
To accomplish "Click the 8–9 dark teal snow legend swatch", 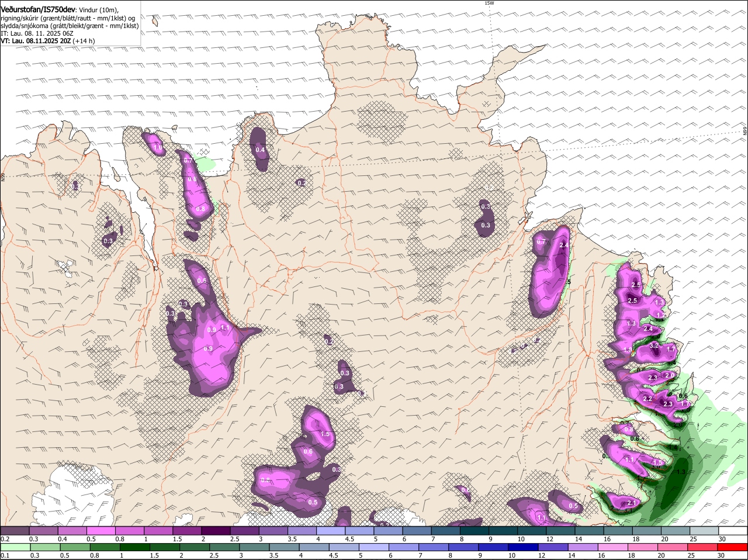I will [475, 531].
